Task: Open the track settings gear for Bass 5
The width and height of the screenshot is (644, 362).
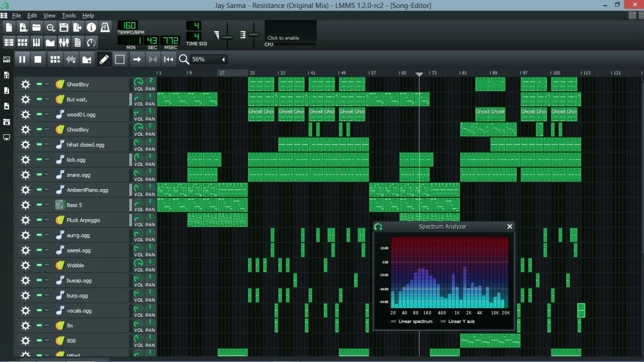Action: click(25, 205)
